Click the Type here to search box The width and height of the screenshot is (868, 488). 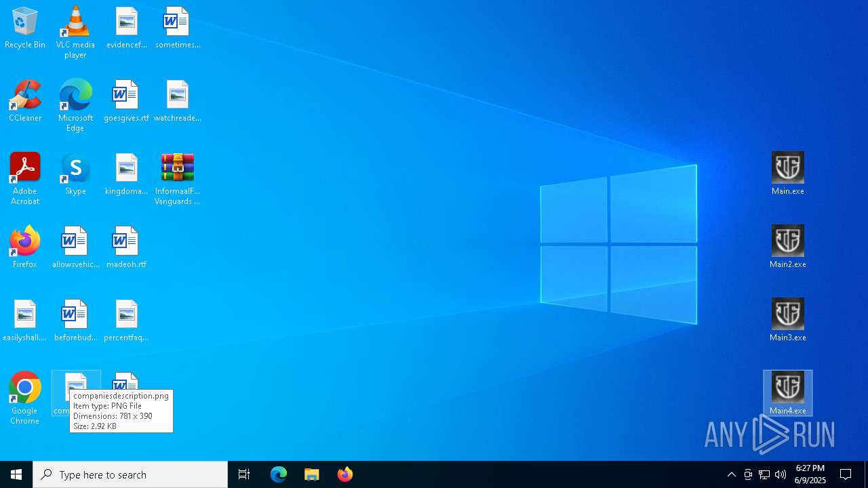[x=130, y=474]
